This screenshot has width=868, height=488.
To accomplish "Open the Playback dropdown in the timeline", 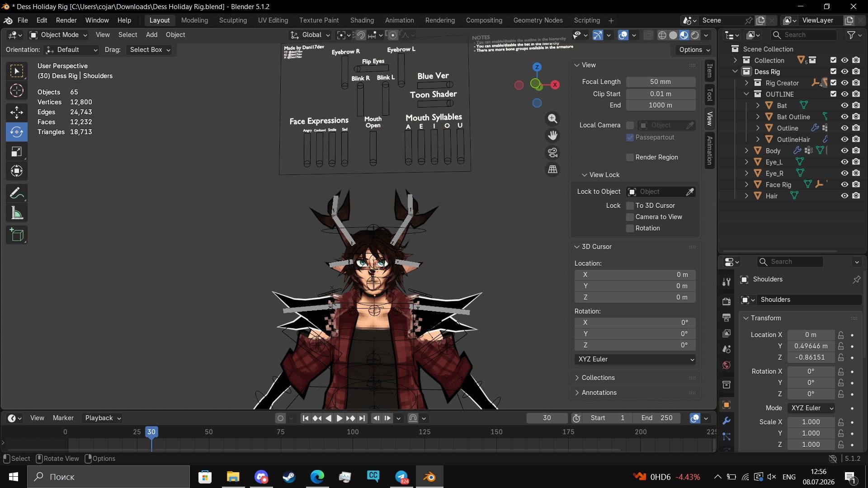I will pos(103,418).
